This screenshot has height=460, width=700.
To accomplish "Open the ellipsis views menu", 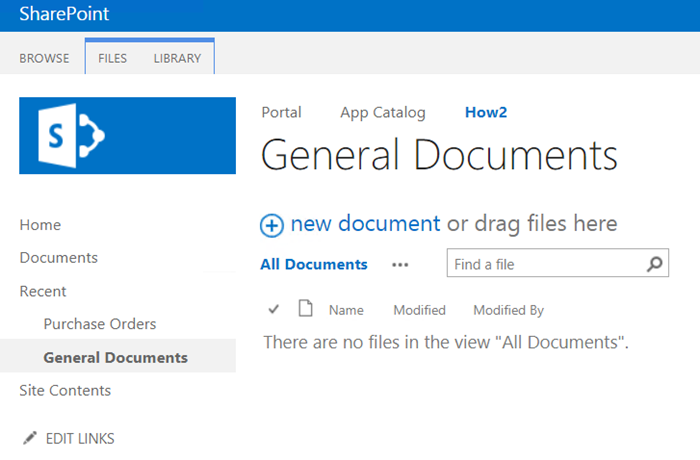I will click(400, 265).
